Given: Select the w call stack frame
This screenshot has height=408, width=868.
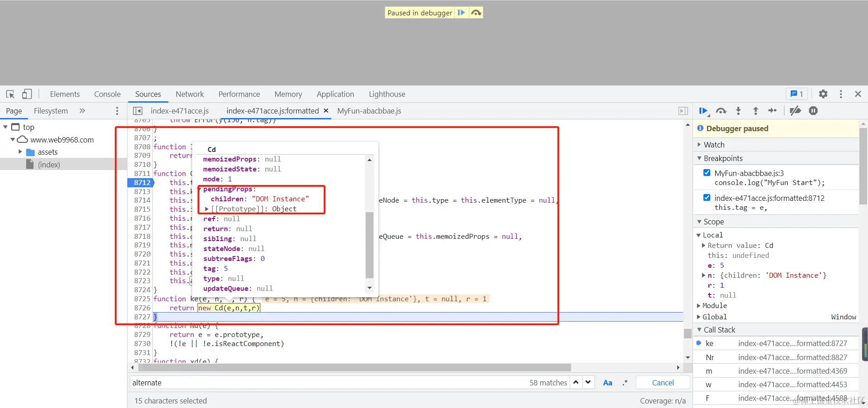Looking at the screenshot, I should 776,384.
